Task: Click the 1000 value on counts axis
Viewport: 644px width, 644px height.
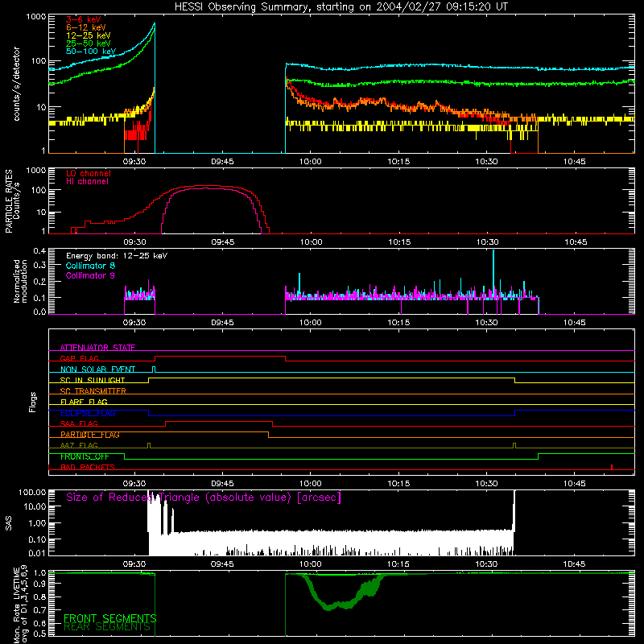Action: 35,17
